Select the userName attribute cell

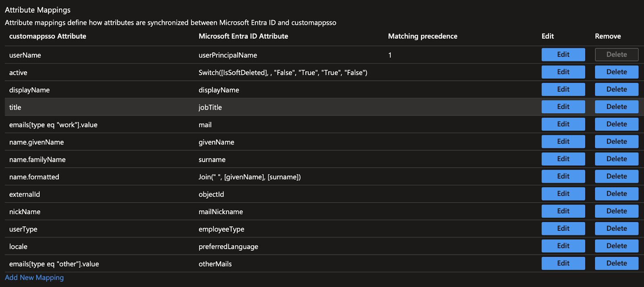click(25, 55)
